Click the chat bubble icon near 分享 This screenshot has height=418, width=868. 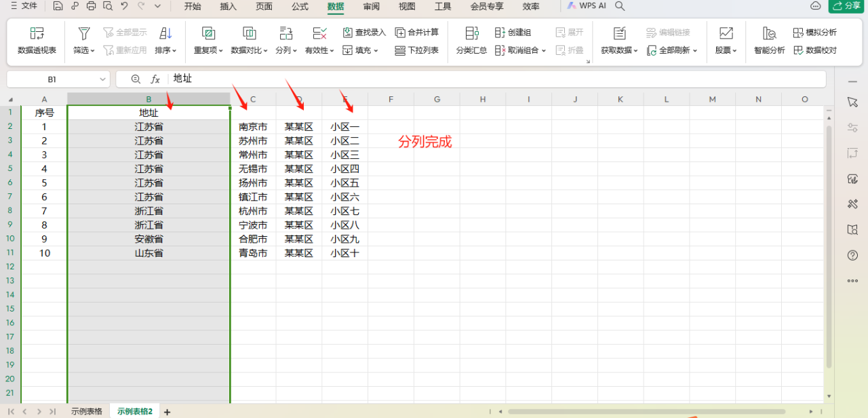pyautogui.click(x=816, y=6)
